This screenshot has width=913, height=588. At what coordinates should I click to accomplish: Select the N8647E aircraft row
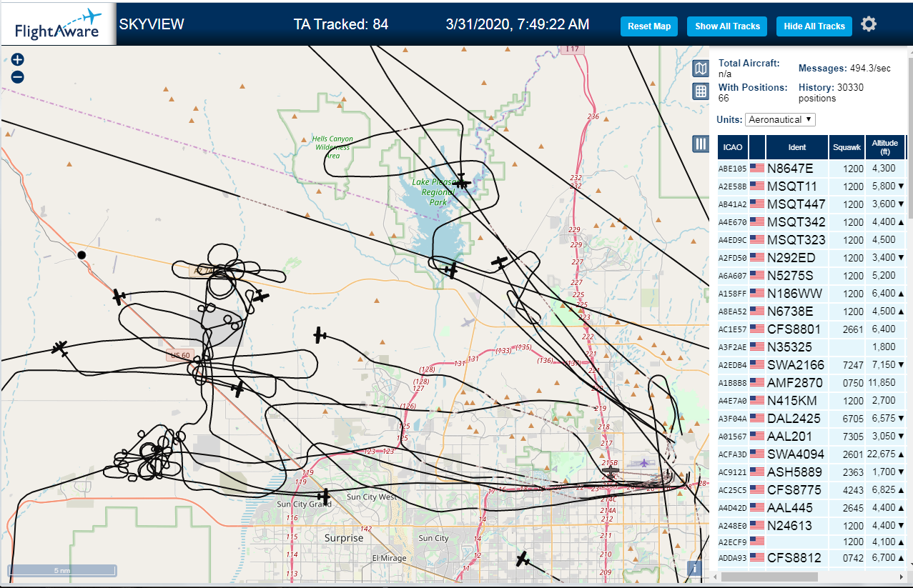point(812,169)
